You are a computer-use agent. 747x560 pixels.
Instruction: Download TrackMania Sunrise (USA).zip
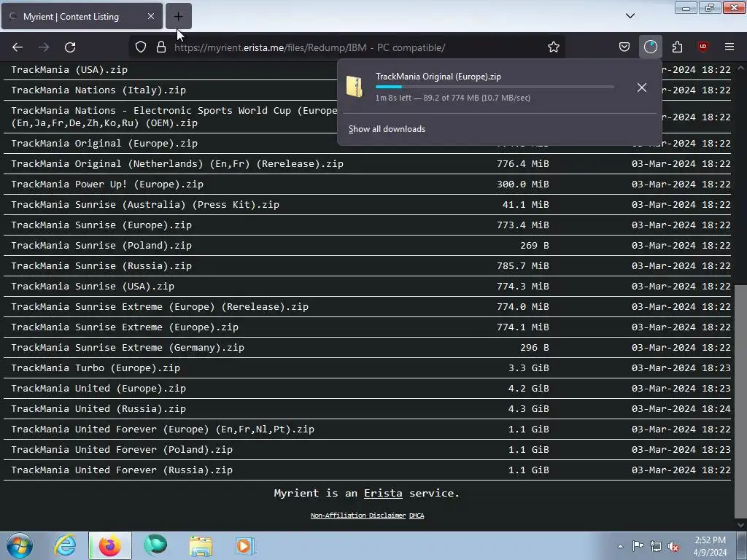pyautogui.click(x=93, y=287)
